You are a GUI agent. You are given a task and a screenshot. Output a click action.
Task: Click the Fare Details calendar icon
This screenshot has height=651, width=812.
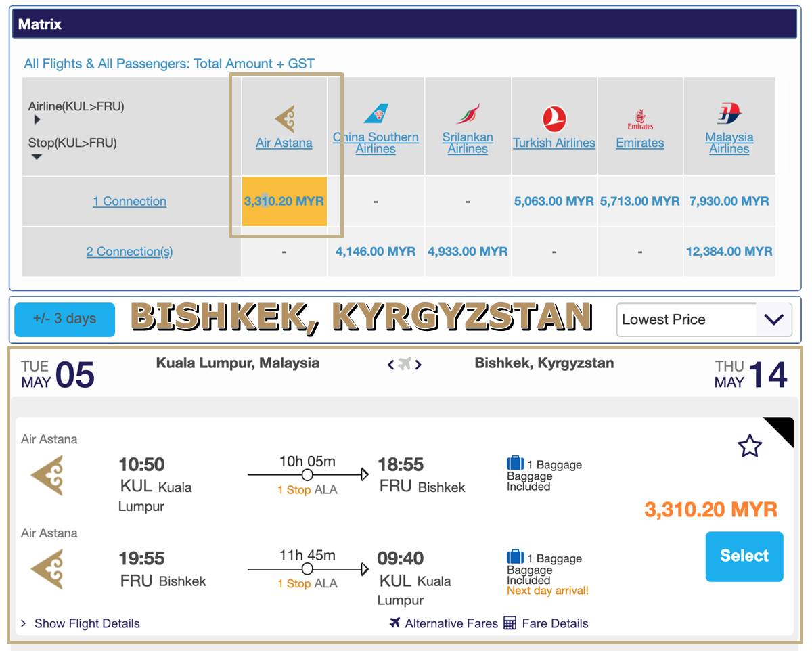tap(510, 623)
